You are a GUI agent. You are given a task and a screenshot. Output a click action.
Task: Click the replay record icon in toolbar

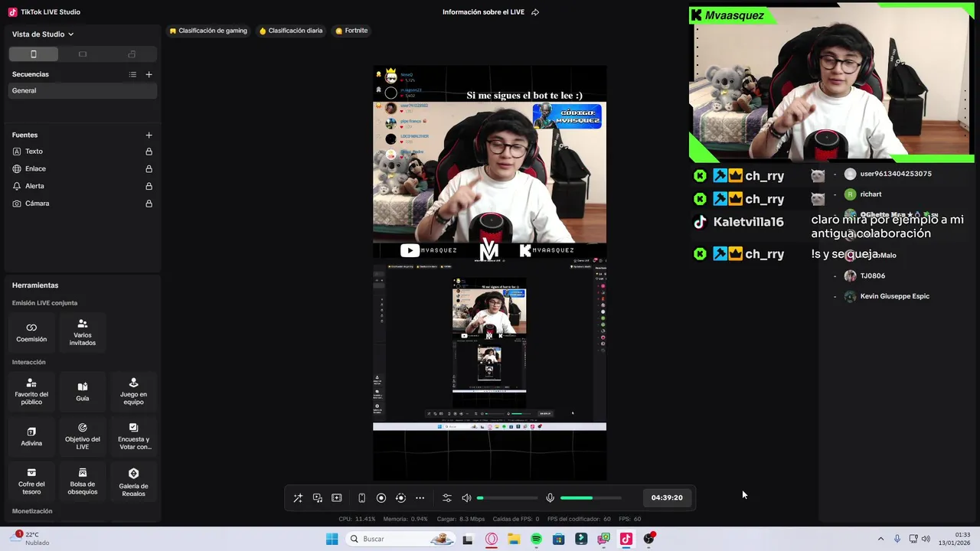[400, 497]
